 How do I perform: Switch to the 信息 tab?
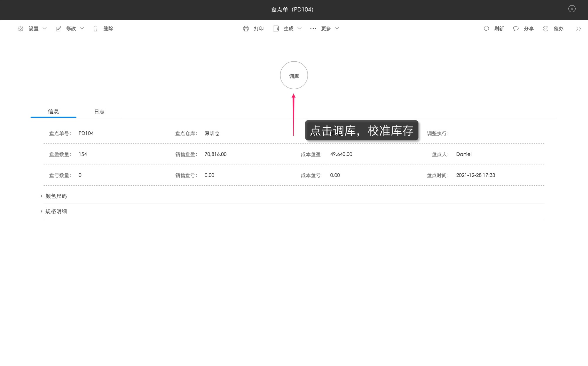(x=54, y=112)
